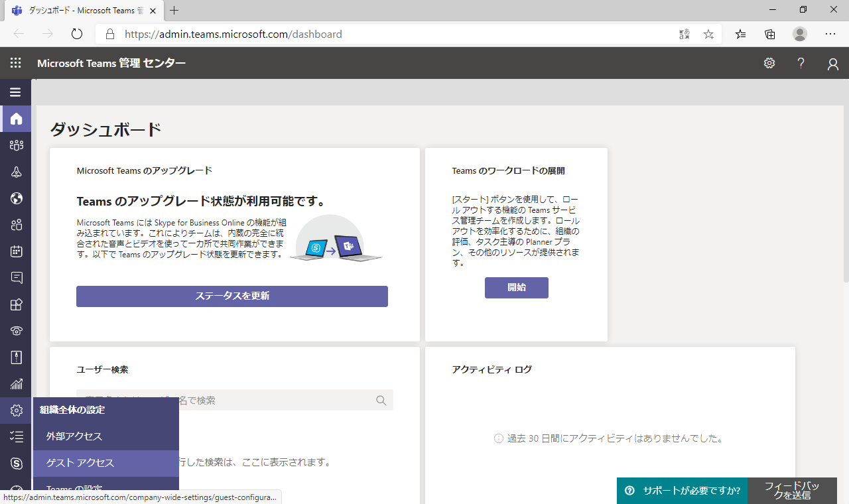Add page to favorites with star icon
849x504 pixels.
[x=708, y=34]
